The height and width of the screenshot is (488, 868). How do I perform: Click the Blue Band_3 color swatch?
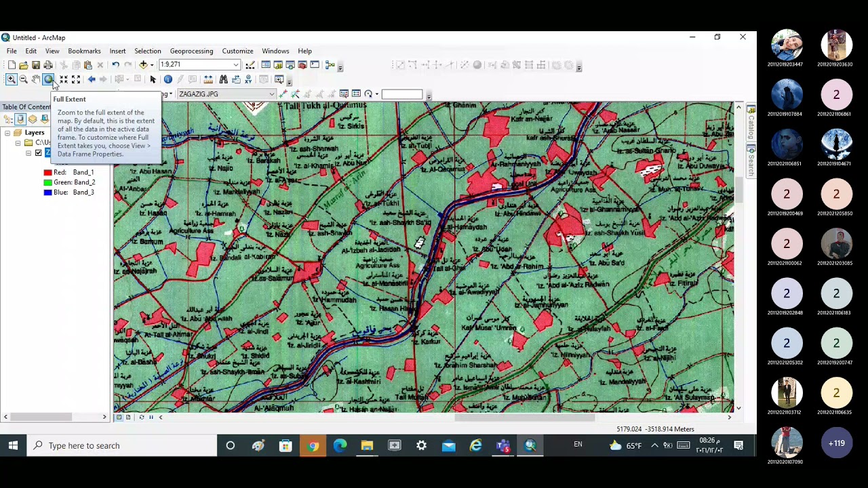[47, 192]
